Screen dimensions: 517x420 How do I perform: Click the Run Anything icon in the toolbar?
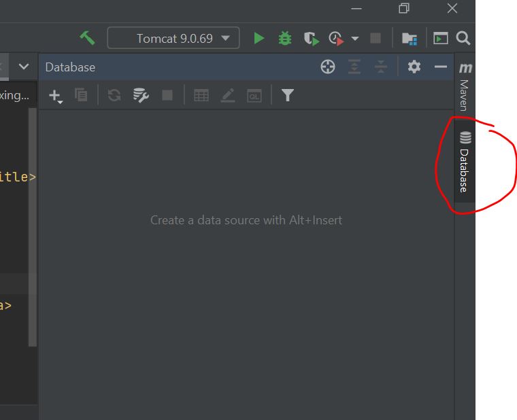(441, 38)
